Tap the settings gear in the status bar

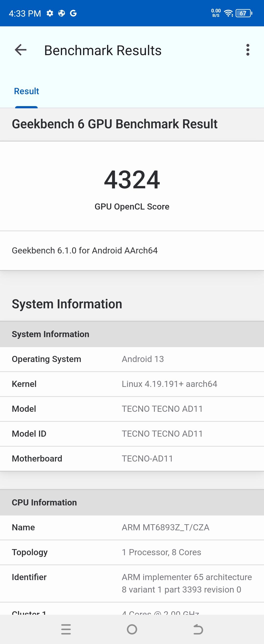tap(50, 13)
